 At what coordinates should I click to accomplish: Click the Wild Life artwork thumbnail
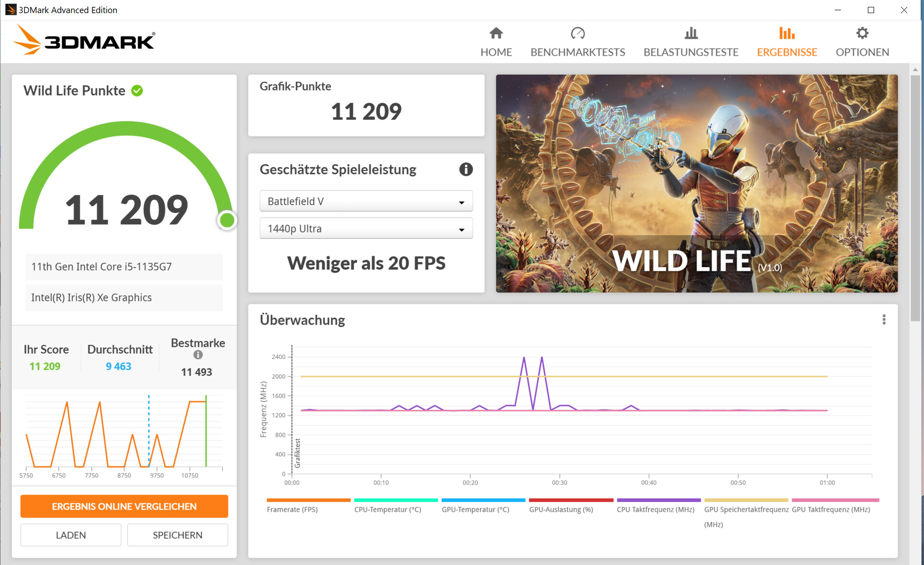tap(696, 183)
